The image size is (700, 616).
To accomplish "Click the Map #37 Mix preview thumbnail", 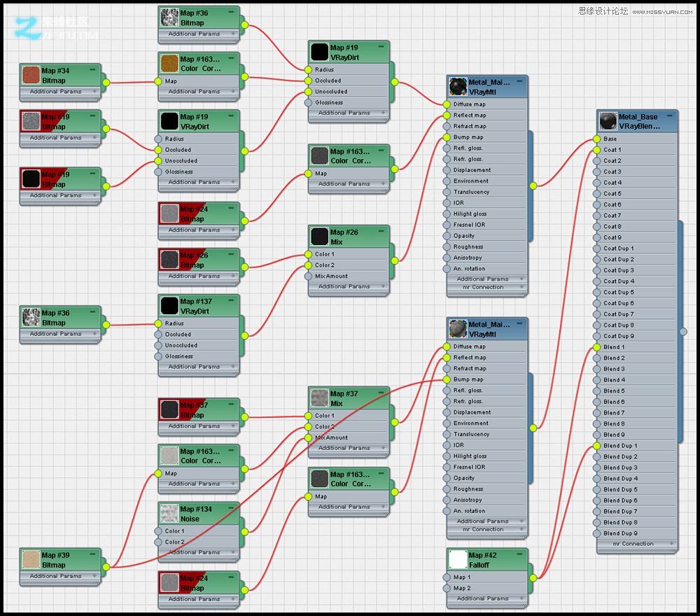I will click(320, 398).
